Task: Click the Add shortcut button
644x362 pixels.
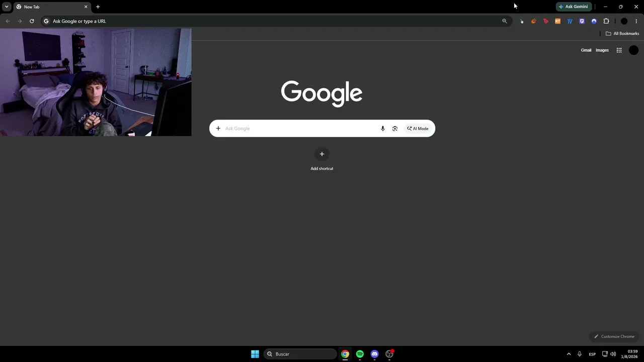Action: (x=322, y=159)
